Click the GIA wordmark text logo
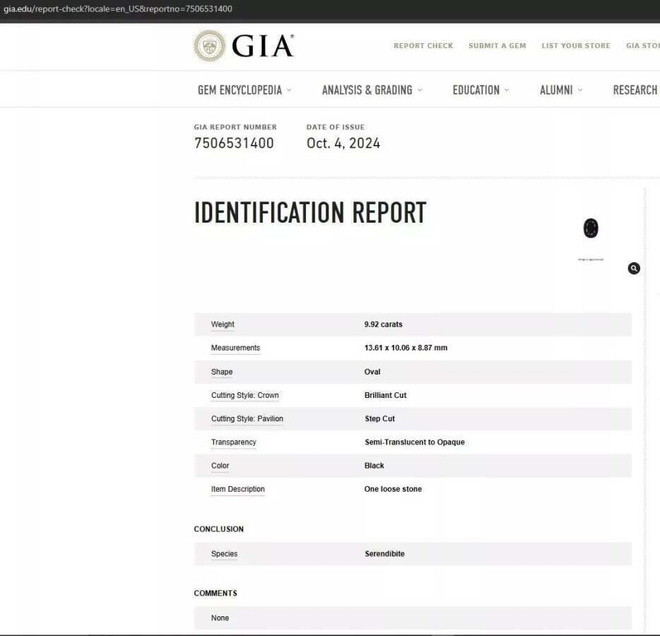This screenshot has height=636, width=660. pos(263,46)
